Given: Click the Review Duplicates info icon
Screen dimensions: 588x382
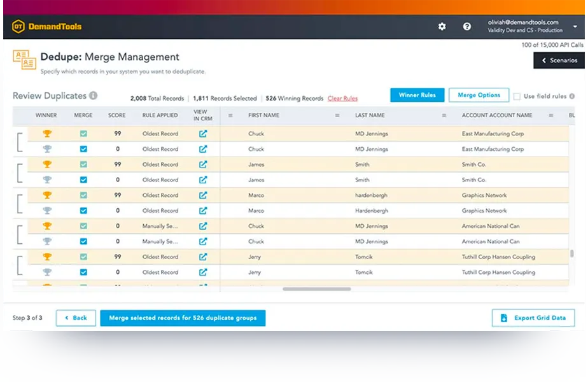Looking at the screenshot, I should pos(93,95).
